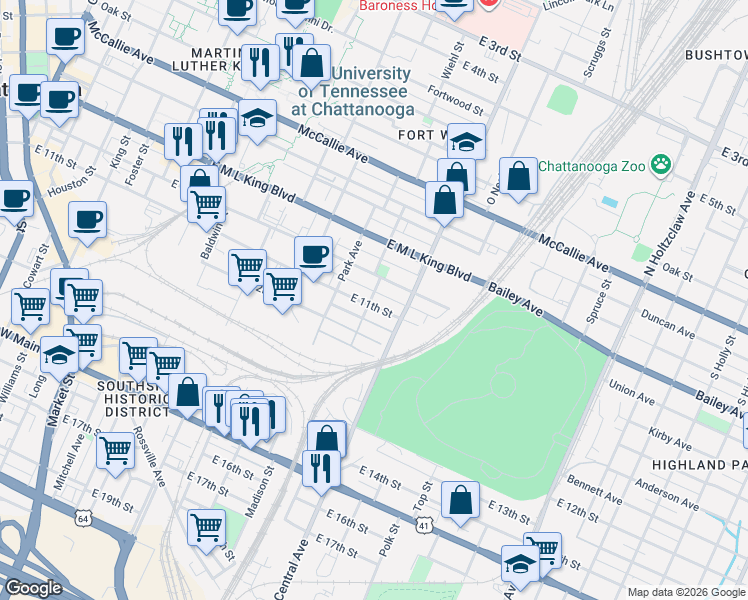Open the shopping cart marker near Mitchell Ave
Viewport: 748px width, 600px height.
[x=115, y=454]
